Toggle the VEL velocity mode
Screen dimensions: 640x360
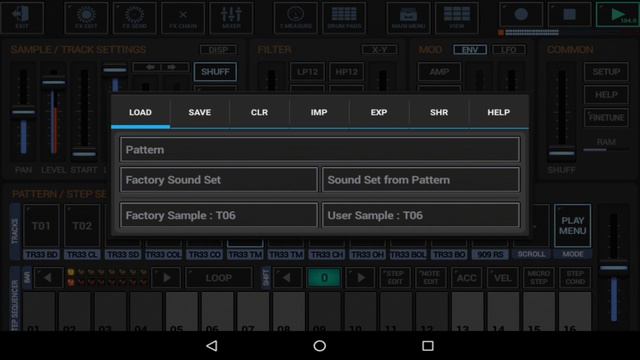pos(502,278)
